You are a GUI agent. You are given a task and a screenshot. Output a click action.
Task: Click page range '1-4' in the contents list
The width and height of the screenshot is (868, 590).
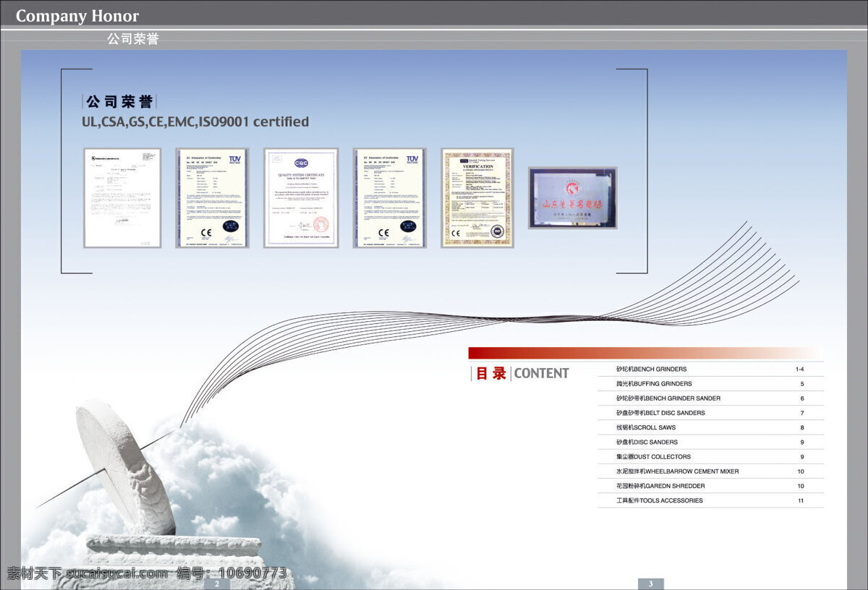tap(800, 369)
